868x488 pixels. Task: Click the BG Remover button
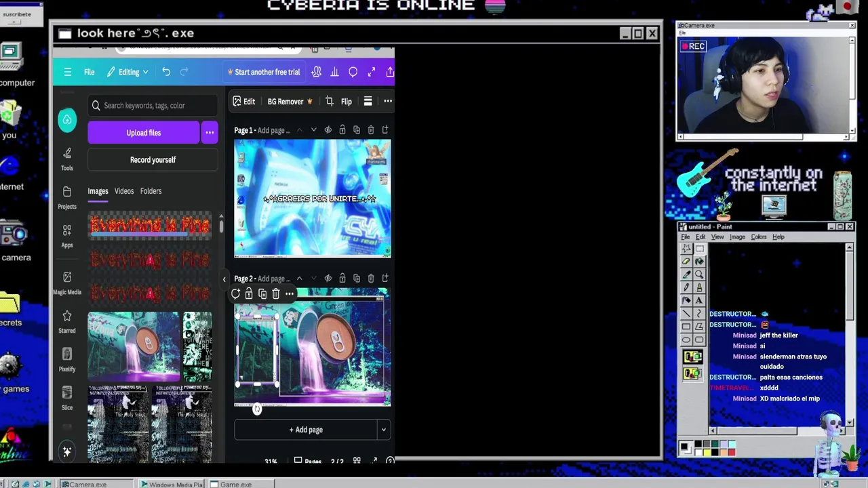(290, 102)
